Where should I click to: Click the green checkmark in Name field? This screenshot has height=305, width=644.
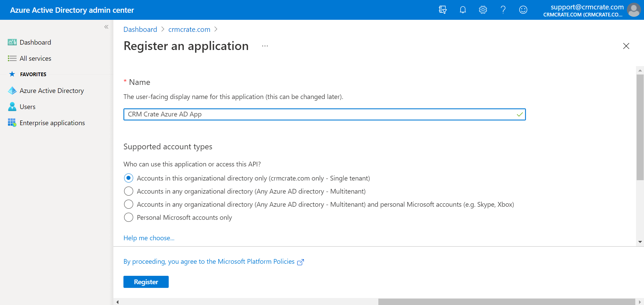tap(520, 114)
